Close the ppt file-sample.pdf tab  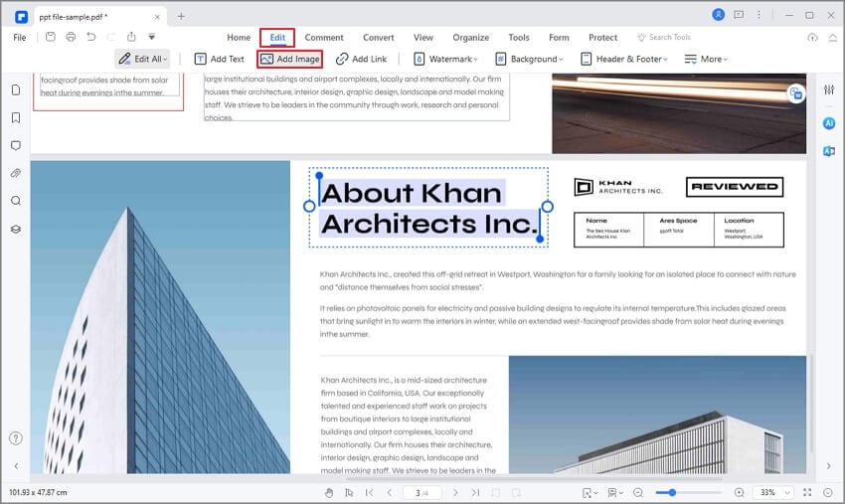click(157, 17)
